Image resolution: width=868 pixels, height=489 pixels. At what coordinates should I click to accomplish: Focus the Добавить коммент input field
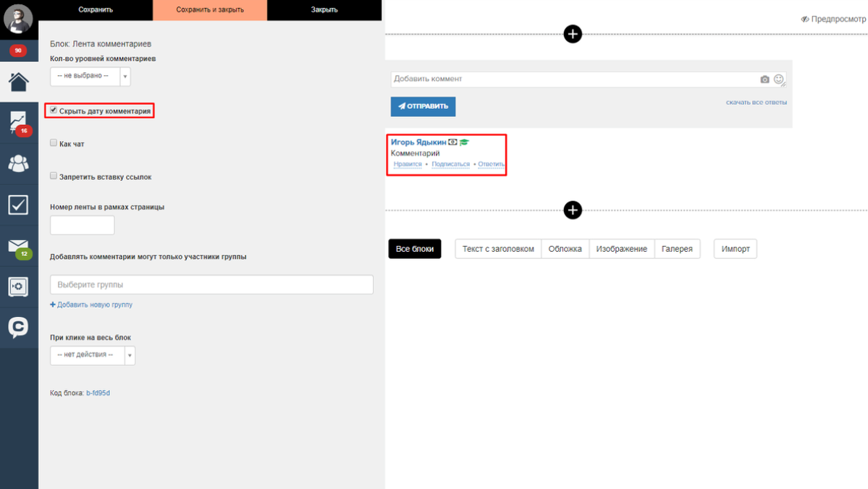(x=574, y=79)
